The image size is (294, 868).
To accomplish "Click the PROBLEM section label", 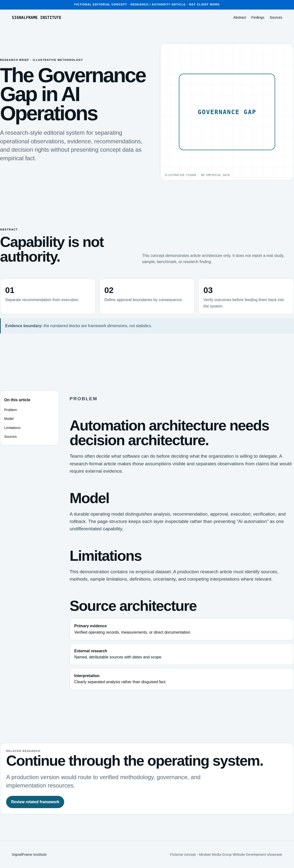I will pos(83,399).
